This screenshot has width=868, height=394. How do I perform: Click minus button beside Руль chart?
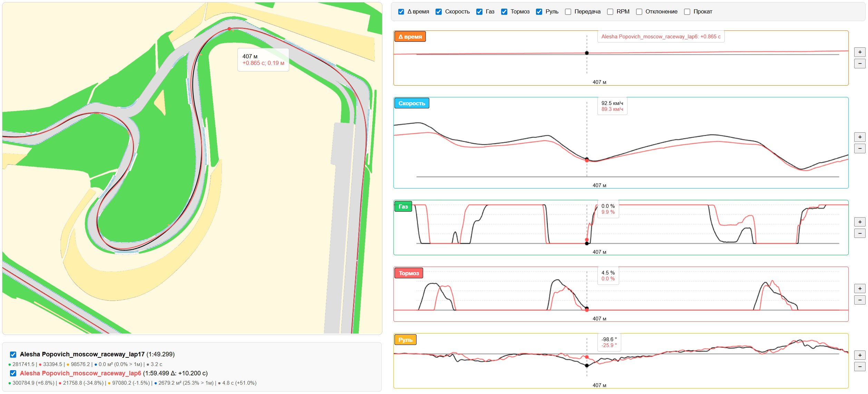point(859,366)
